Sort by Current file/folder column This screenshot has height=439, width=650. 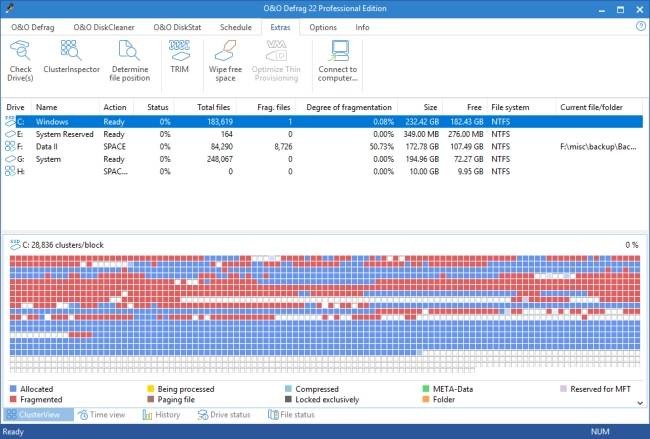[x=599, y=107]
